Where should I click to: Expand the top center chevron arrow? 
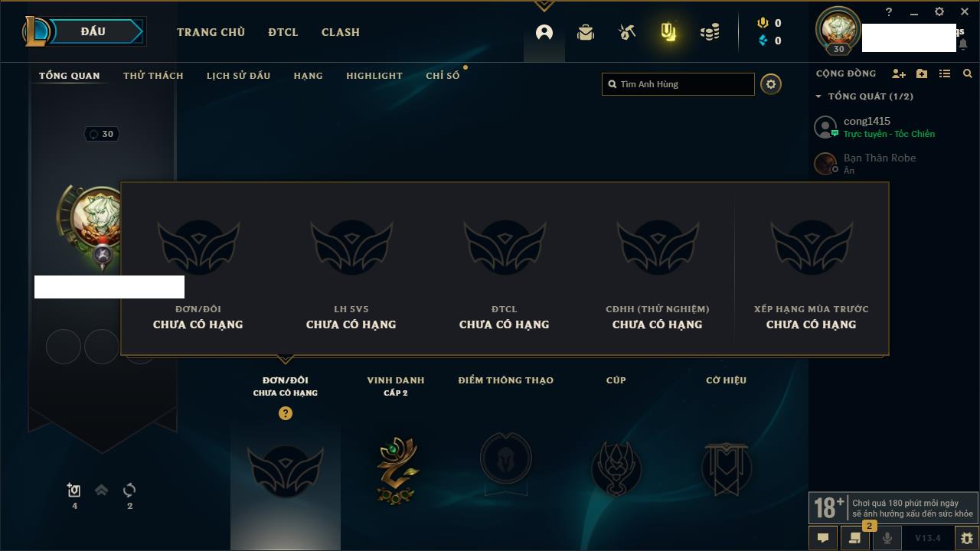tap(544, 6)
